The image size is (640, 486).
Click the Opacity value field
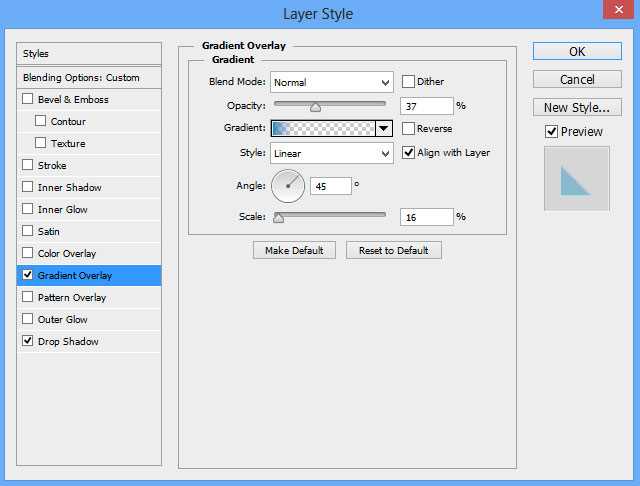[x=427, y=107]
